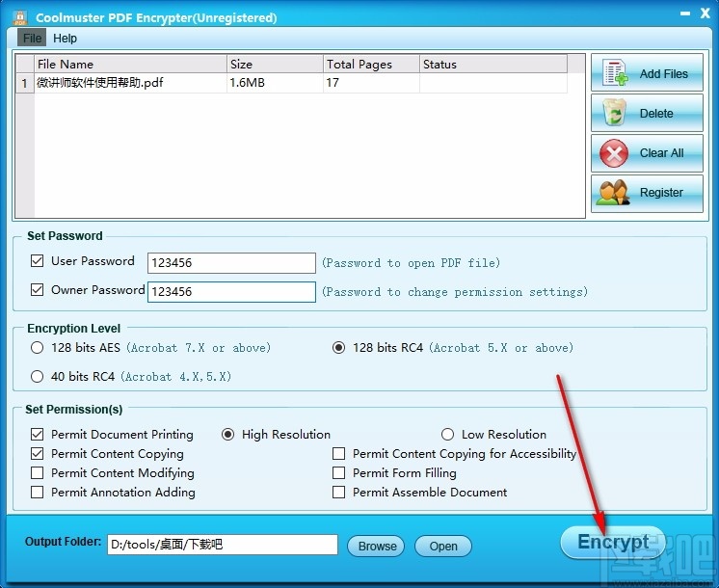Open the File menu
The height and width of the screenshot is (588, 719).
click(x=32, y=38)
